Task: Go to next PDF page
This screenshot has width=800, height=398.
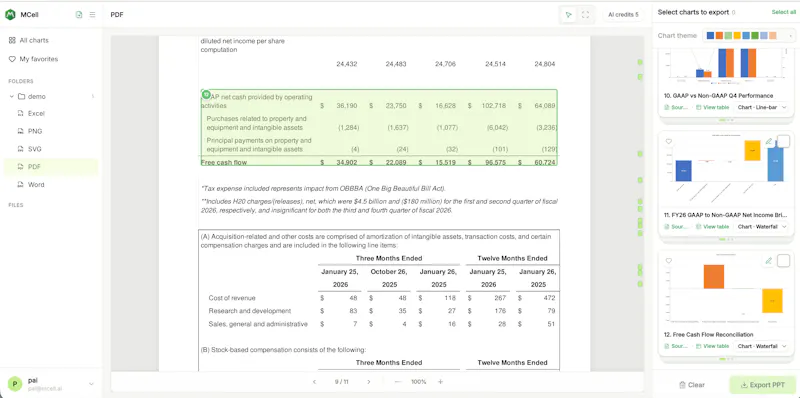Action: point(369,382)
